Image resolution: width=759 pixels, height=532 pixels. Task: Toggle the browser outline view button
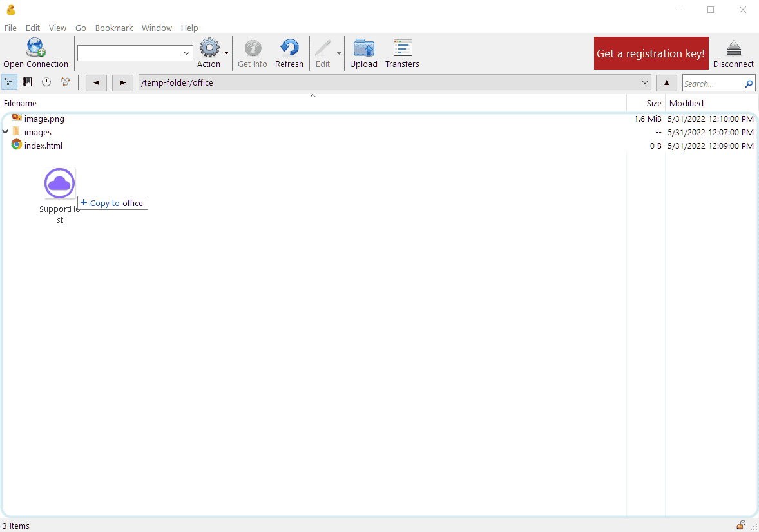9,82
